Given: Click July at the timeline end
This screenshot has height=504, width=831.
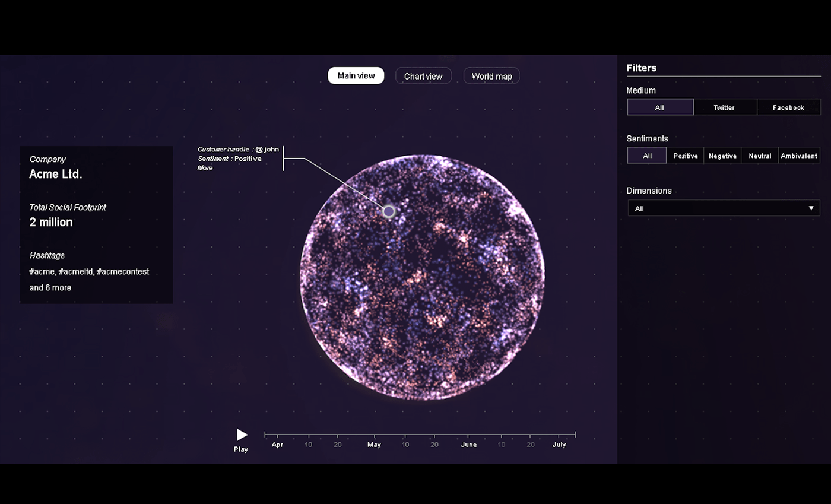Looking at the screenshot, I should (x=559, y=444).
